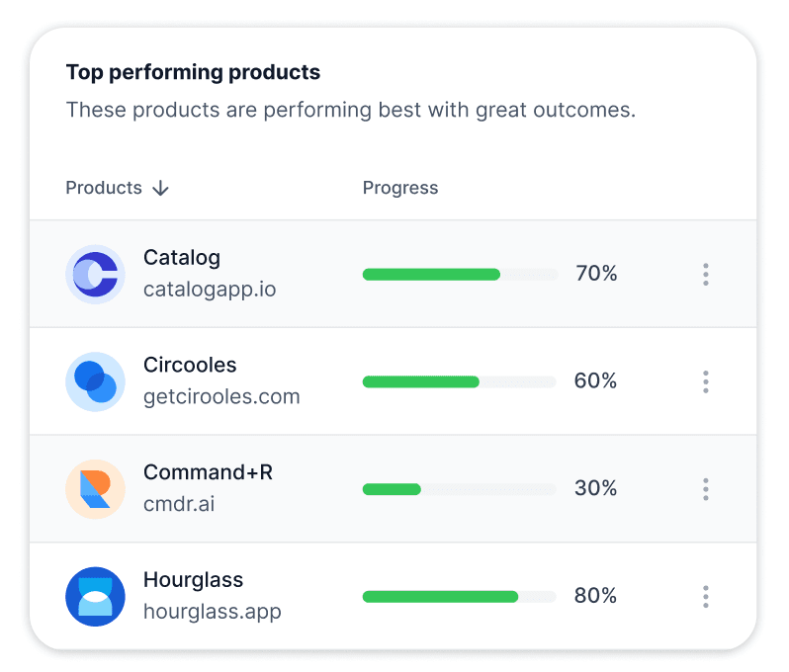Click the getcirooles.com link
The image size is (789, 672).
coord(221,397)
